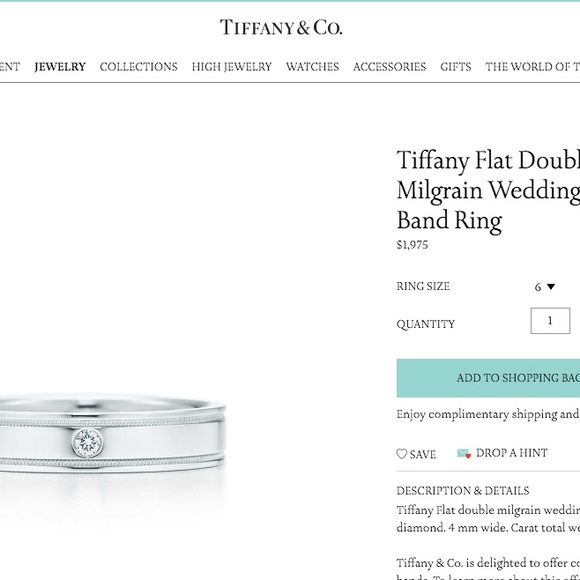Viewport: 580px width, 580px height.
Task: Open The World of Tiffany menu
Action: [x=533, y=67]
